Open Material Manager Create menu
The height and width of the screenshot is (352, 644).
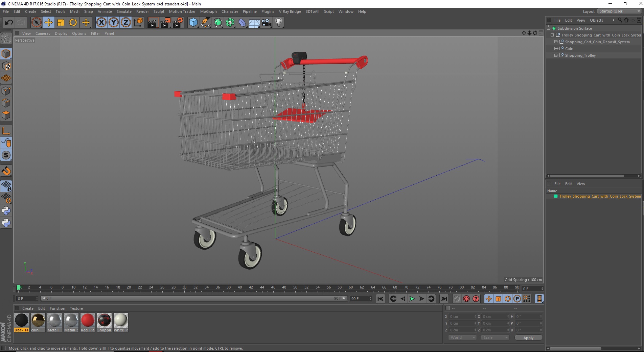(x=28, y=308)
